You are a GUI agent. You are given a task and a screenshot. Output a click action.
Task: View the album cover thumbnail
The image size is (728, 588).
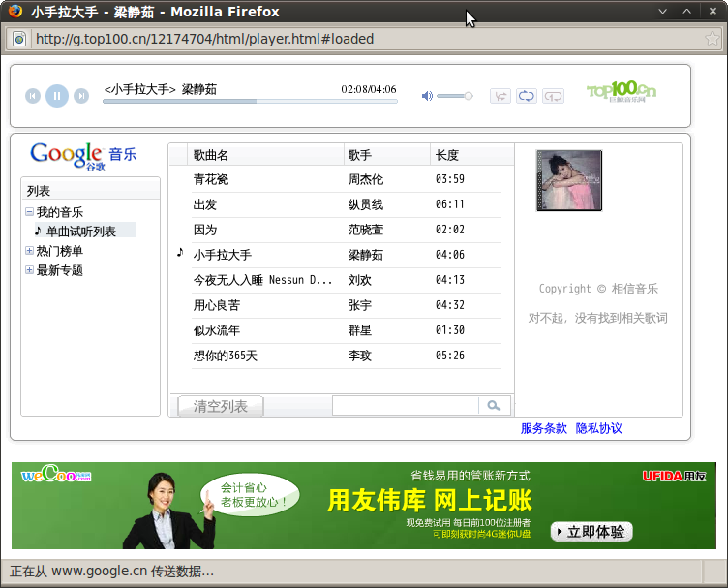point(569,180)
